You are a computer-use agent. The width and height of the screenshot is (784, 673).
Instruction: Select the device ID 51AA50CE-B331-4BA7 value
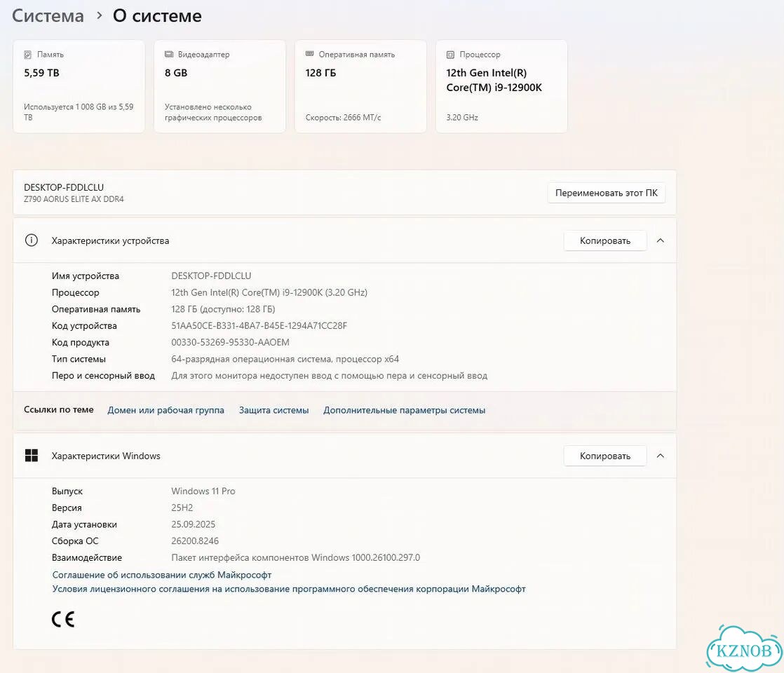click(x=259, y=325)
